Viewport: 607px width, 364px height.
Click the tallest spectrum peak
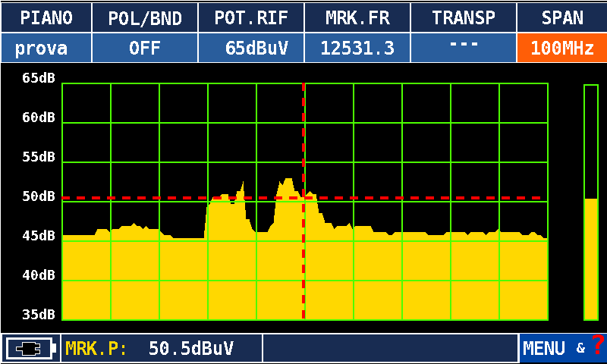coord(288,180)
